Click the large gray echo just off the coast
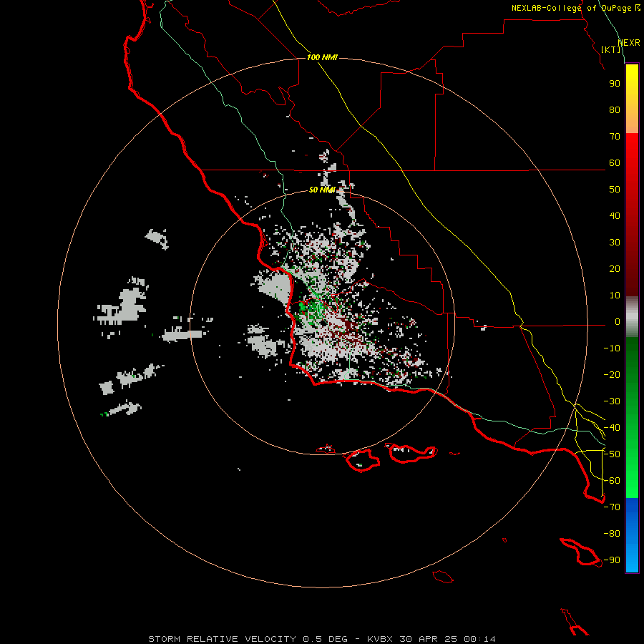The height and width of the screenshot is (644, 644). pyautogui.click(x=276, y=287)
